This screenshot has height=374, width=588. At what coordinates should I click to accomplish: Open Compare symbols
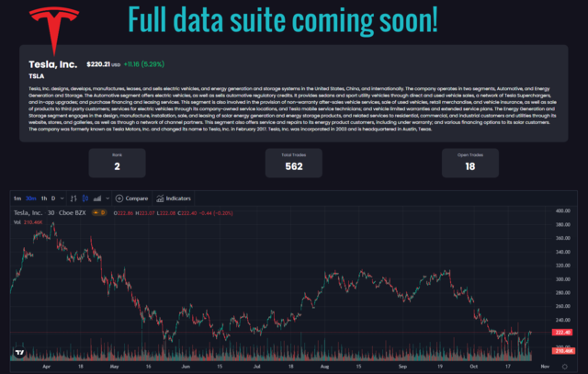pyautogui.click(x=131, y=198)
